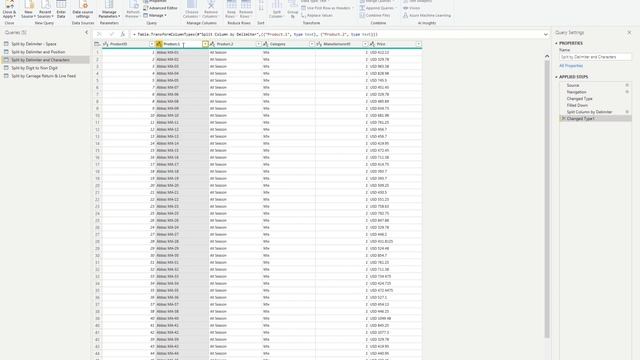Open the Advanced Editor
The width and height of the screenshot is (640, 360).
tap(160, 8)
